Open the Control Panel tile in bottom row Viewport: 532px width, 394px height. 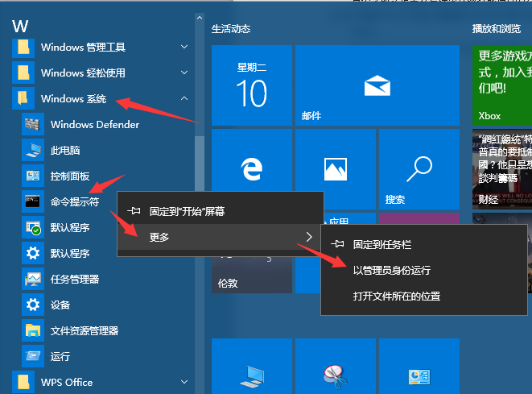tap(419, 366)
